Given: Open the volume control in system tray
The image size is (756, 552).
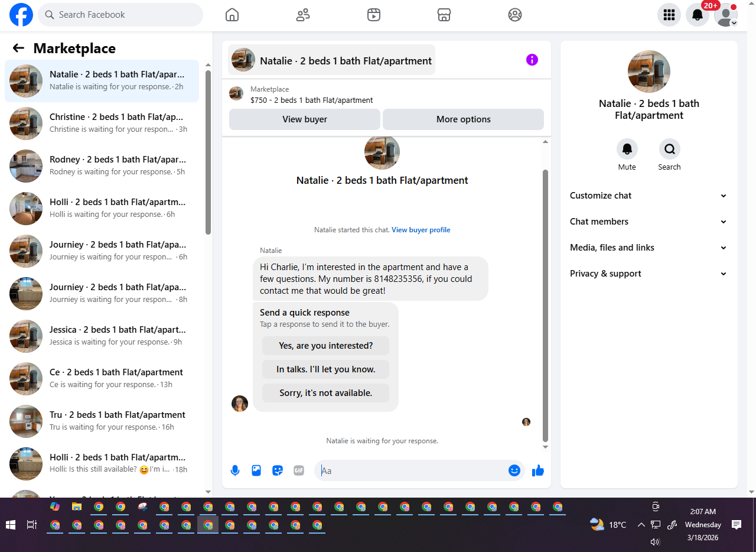Looking at the screenshot, I should coord(654,542).
